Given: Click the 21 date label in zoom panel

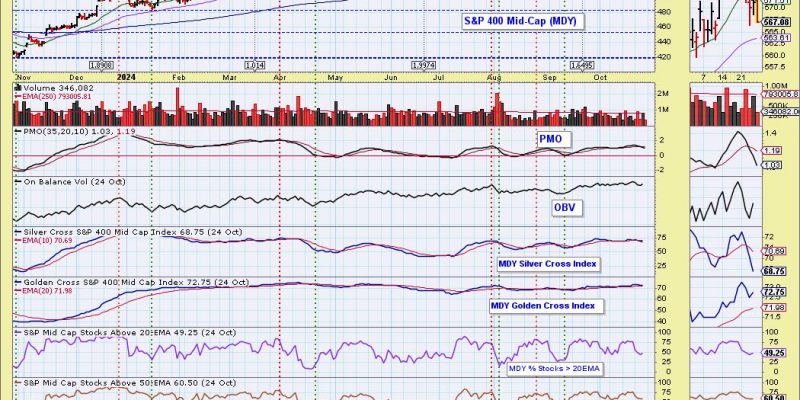Looking at the screenshot, I should point(742,77).
